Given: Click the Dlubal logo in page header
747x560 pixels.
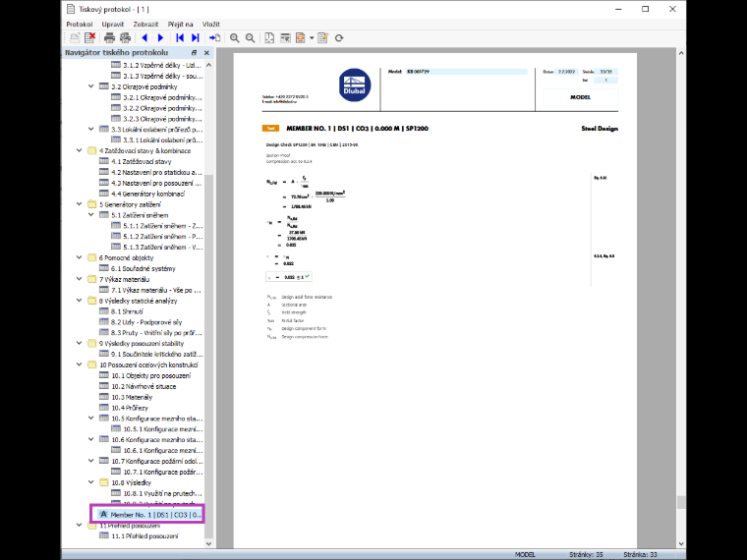Looking at the screenshot, I should pos(355,85).
